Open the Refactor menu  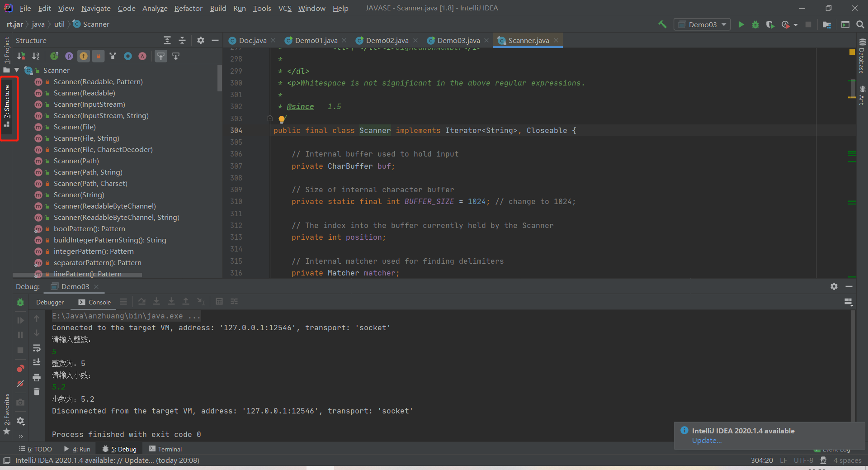188,8
